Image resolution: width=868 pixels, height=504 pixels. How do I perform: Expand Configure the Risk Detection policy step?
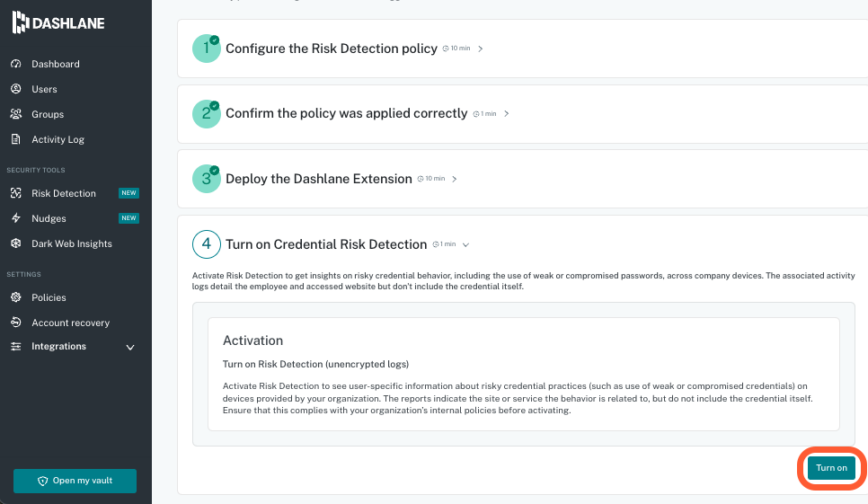click(481, 49)
